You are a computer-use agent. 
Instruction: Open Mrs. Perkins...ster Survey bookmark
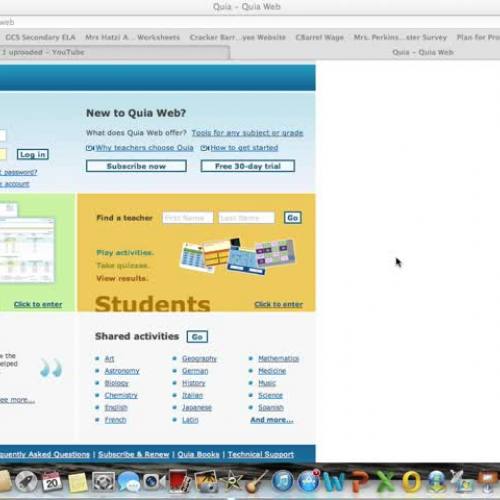click(x=400, y=37)
